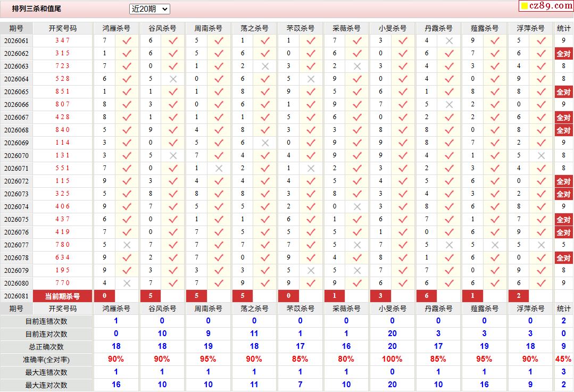Click the lower 谷风杀号 header above statistics
Screen dimensions: 574x392
162,308
